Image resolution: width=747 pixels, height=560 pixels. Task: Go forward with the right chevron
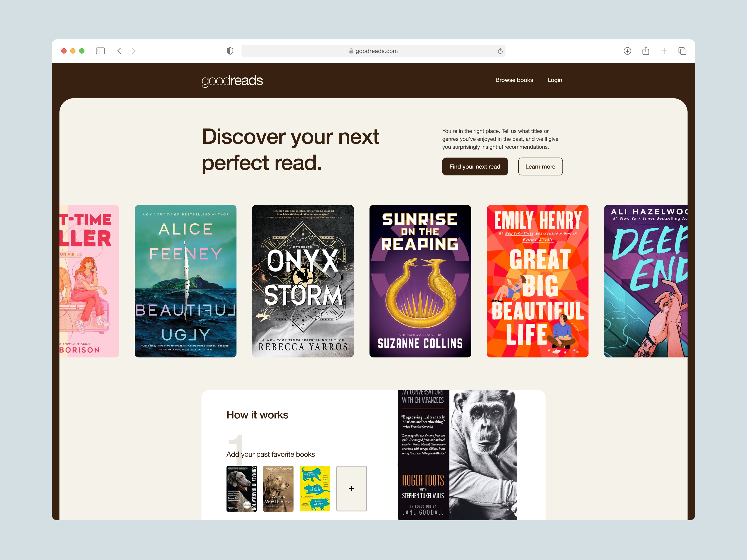[x=134, y=51]
